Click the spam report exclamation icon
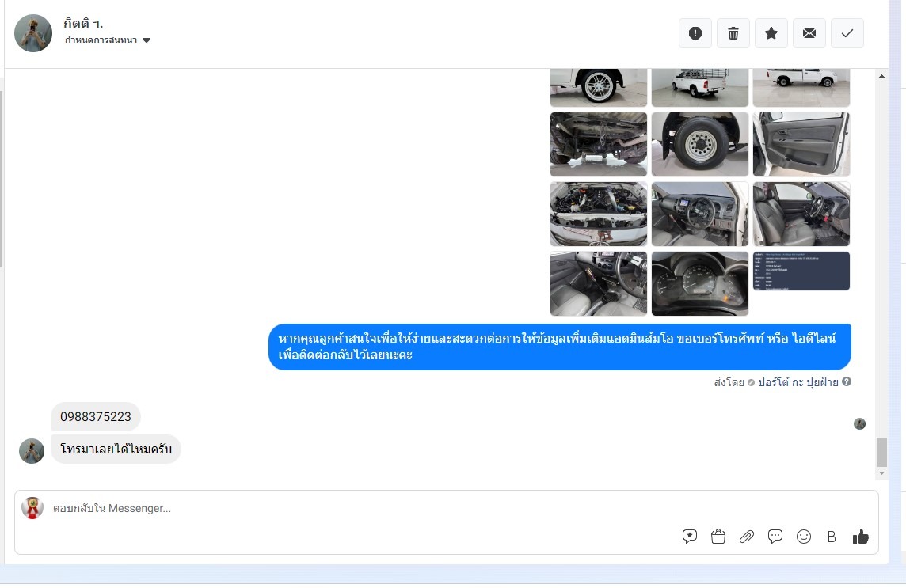Image resolution: width=906 pixels, height=588 pixels. click(695, 33)
